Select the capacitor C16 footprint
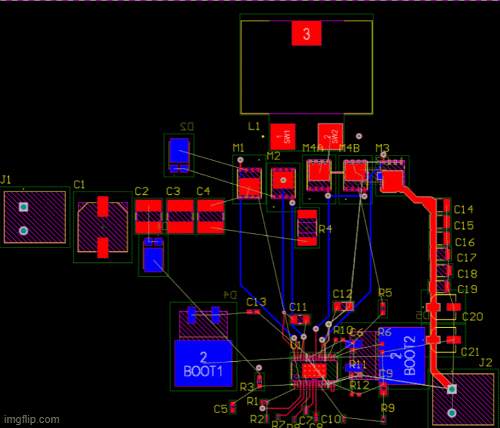This screenshot has width=500, height=428. point(443,238)
